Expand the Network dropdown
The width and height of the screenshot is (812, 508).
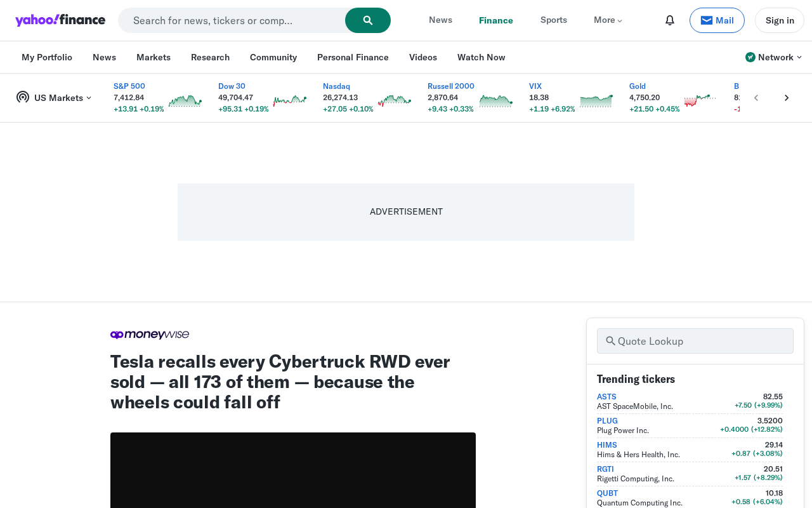point(780,57)
